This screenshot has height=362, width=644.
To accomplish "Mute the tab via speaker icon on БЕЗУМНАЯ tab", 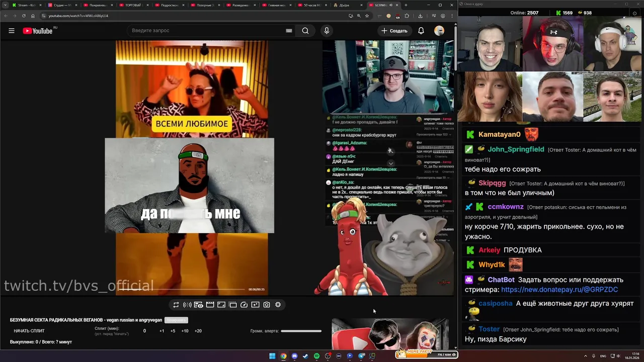I will pos(391,5).
